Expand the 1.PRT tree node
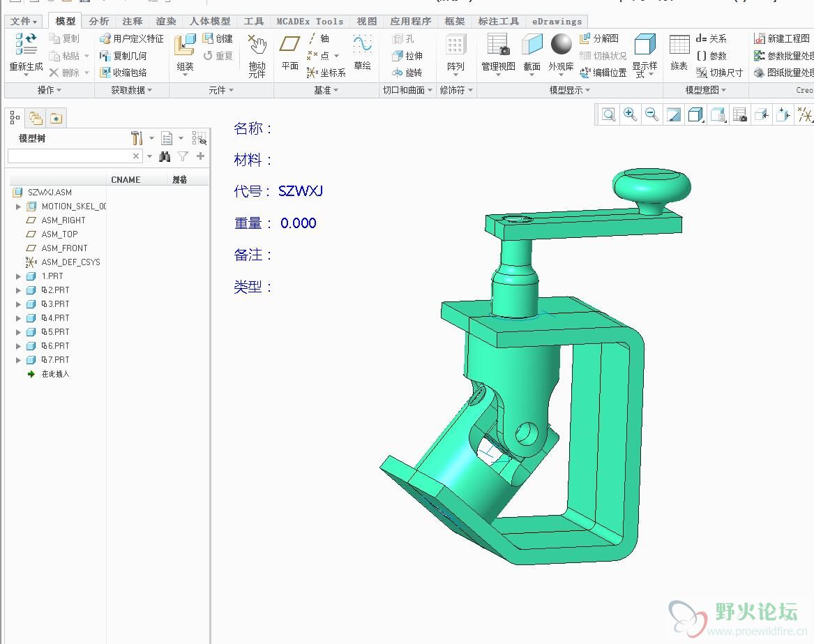The width and height of the screenshot is (814, 644). [18, 276]
